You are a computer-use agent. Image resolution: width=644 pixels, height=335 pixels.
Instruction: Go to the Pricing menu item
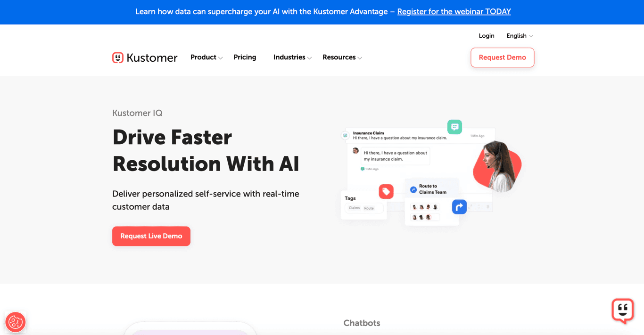[245, 57]
